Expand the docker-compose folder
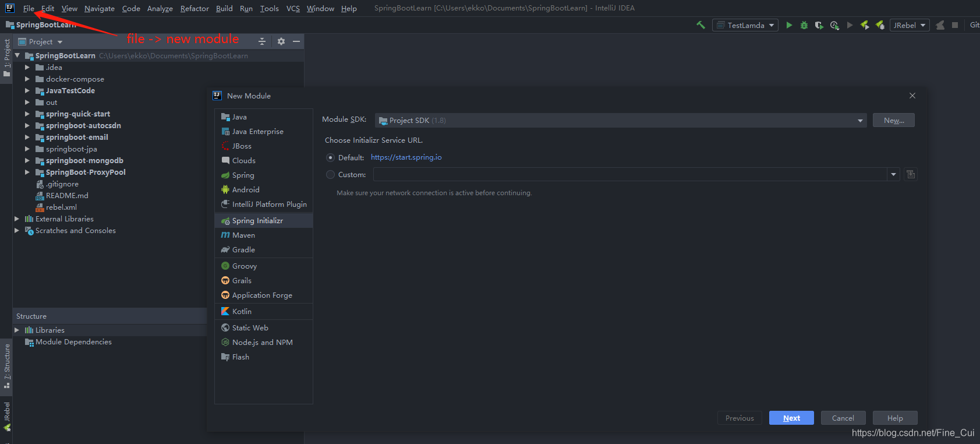Viewport: 980px width, 444px height. tap(27, 79)
